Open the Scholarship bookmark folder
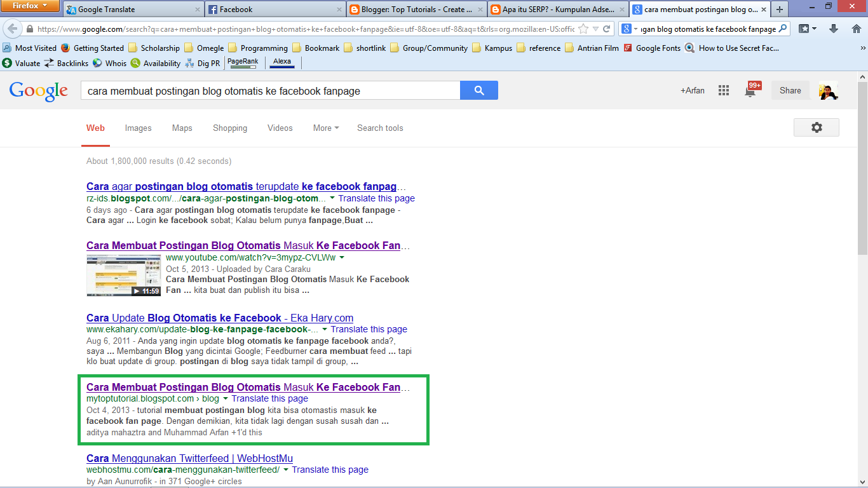This screenshot has width=868, height=488. (x=154, y=48)
